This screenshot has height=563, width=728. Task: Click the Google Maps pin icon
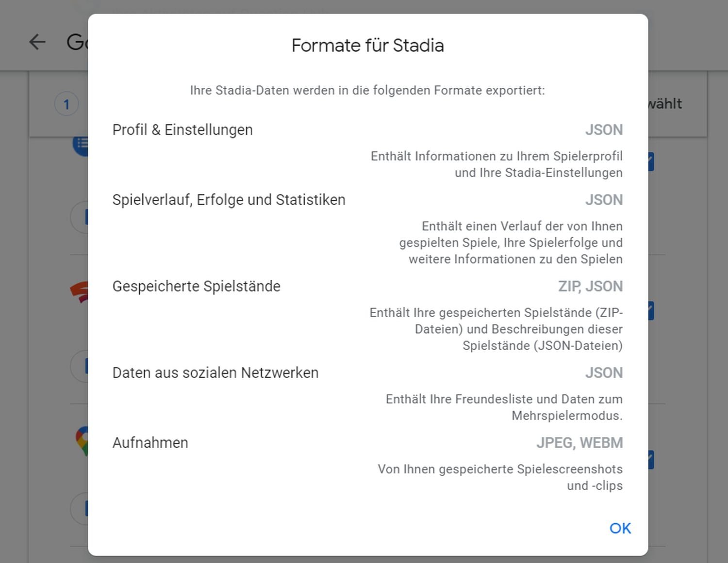pyautogui.click(x=82, y=441)
